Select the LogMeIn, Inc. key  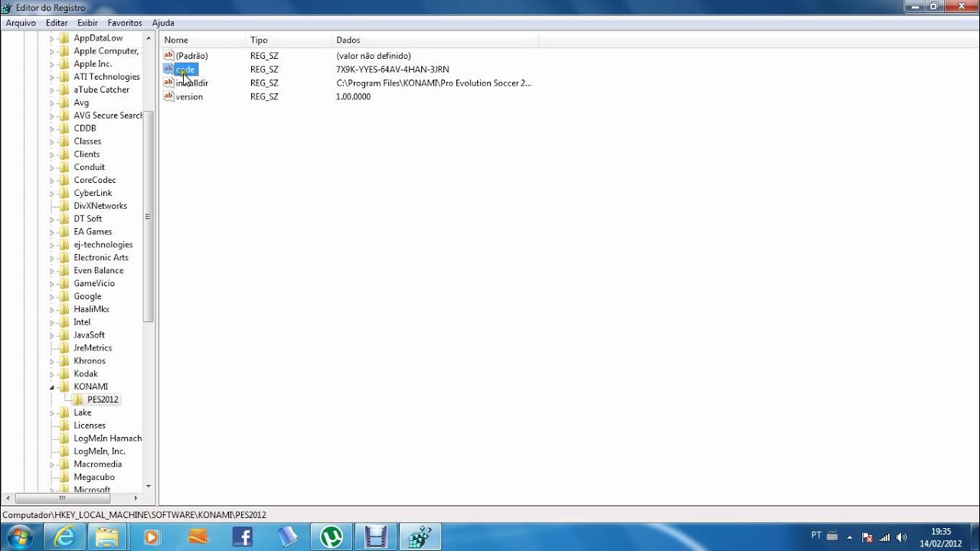[x=100, y=452]
